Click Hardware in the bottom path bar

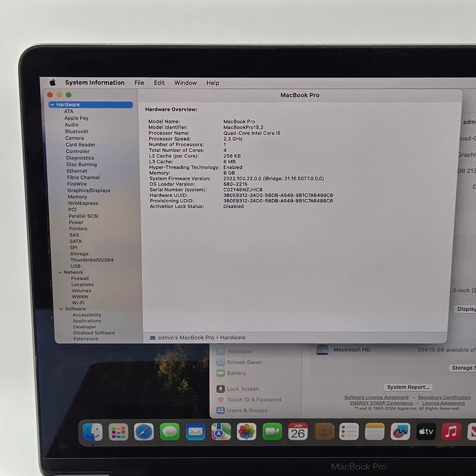[233, 338]
